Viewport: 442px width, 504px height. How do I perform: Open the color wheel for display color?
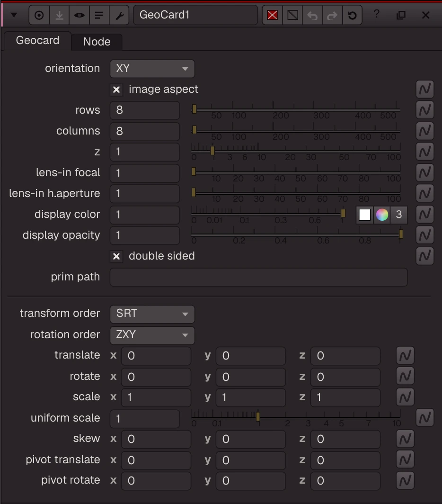pyautogui.click(x=382, y=215)
